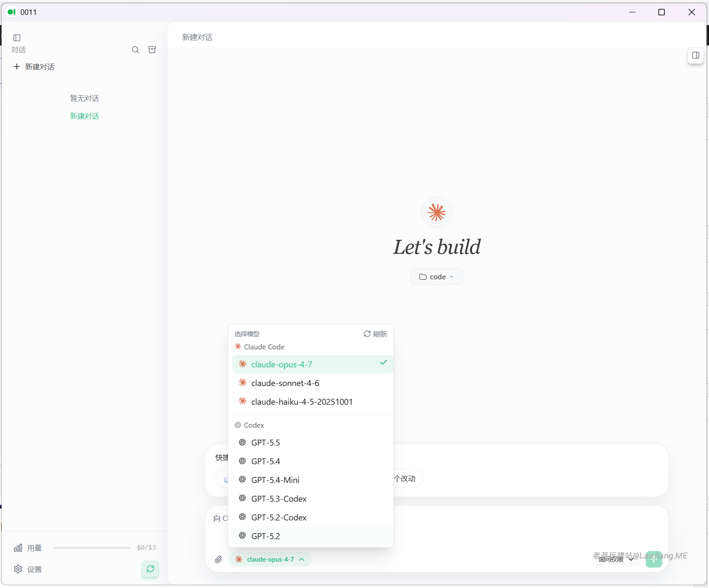The width and height of the screenshot is (709, 588).
Task: Collapse the claude-opus-4-7 model selector
Action: click(270, 559)
